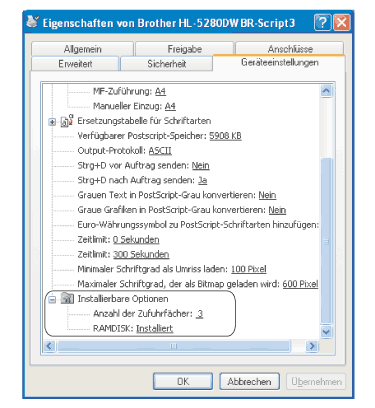Click the help question mark button
This screenshot has width=375, height=408.
click(x=322, y=23)
